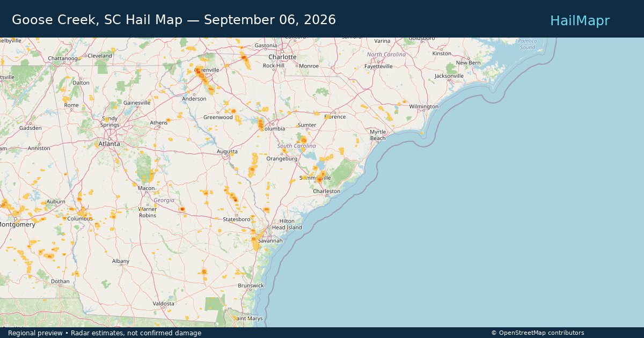
Task: Select the Sumter city label
Action: click(307, 125)
